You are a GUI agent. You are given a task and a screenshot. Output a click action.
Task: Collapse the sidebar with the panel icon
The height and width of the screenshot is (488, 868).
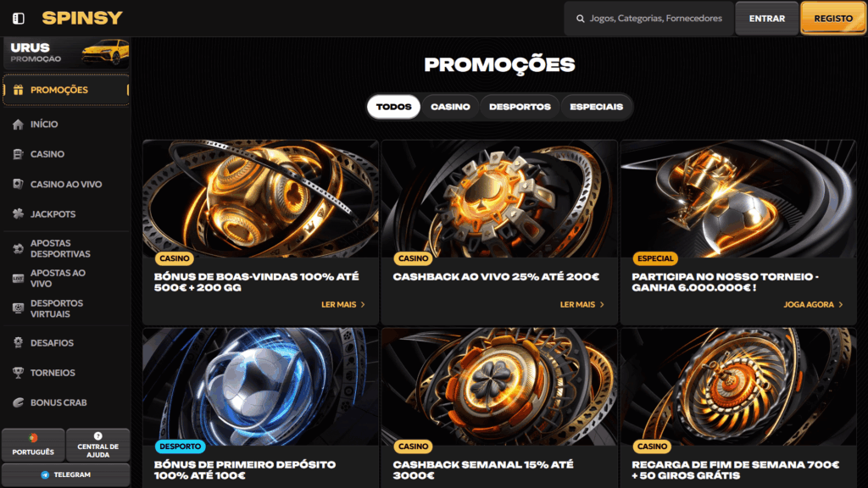[19, 19]
